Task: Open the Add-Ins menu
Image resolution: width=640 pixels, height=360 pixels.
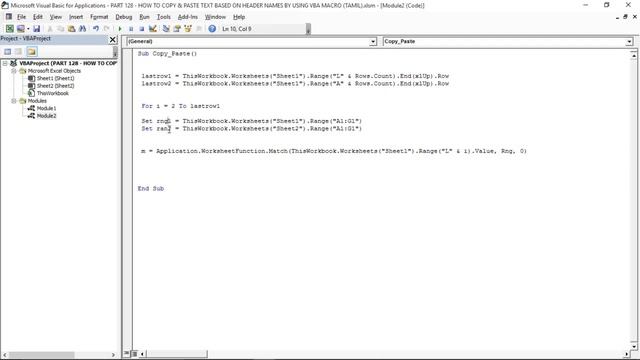Action: (x=188, y=17)
